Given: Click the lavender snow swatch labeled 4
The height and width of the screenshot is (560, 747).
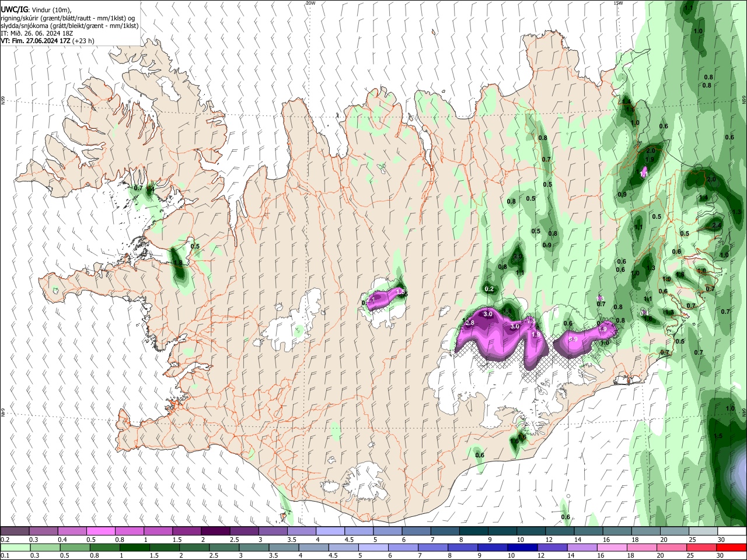Looking at the screenshot, I should tap(330, 531).
